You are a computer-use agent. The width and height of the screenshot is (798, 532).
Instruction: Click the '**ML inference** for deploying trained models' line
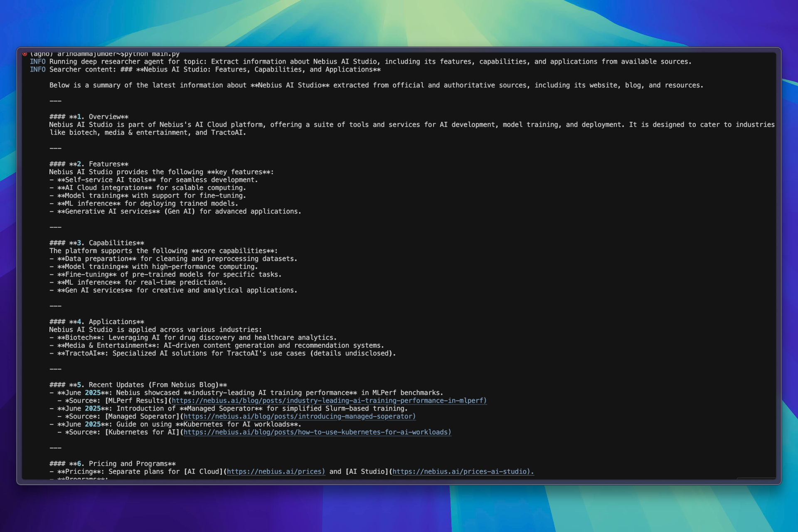tap(144, 204)
